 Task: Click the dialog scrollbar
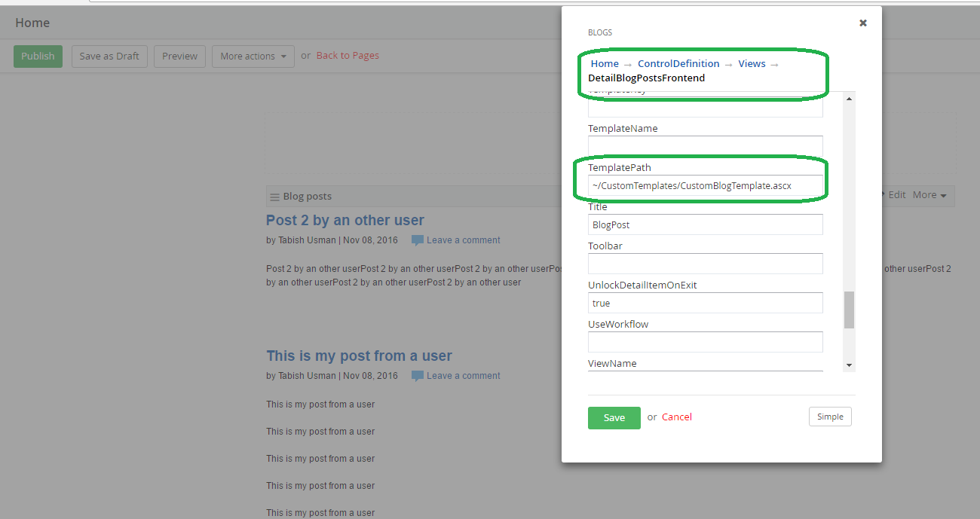coord(850,309)
